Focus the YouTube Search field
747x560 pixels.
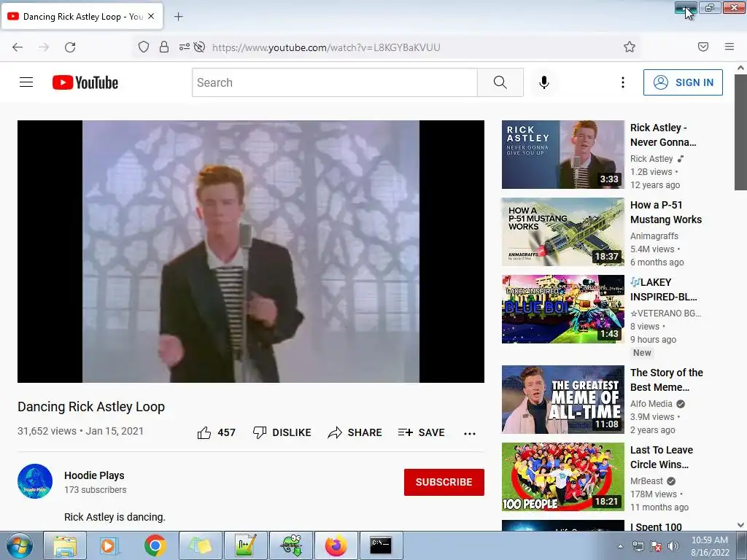(x=334, y=82)
